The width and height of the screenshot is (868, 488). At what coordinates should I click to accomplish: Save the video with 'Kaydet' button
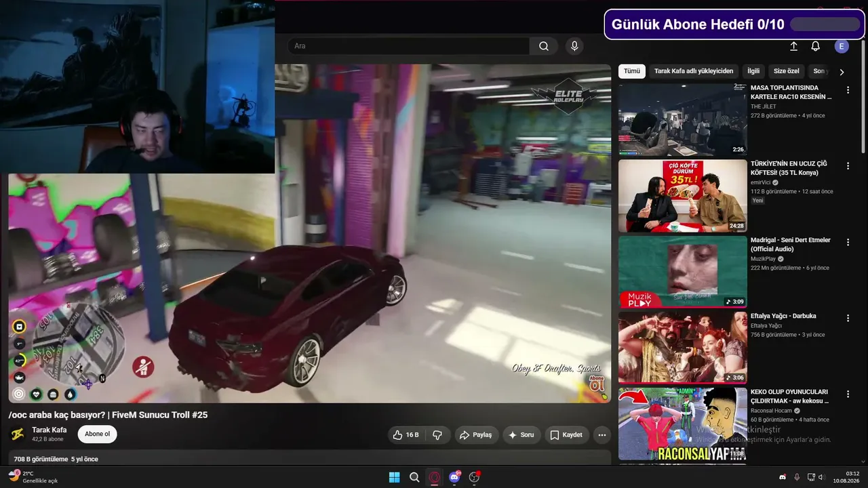pyautogui.click(x=566, y=435)
